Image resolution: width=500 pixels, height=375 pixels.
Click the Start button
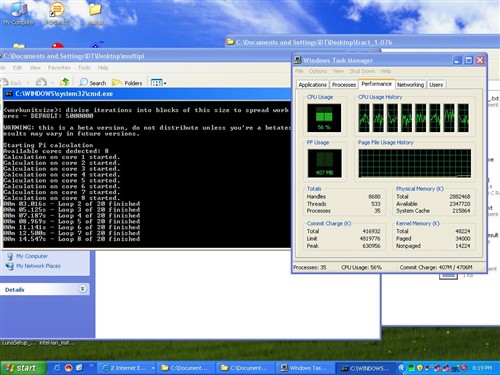(x=22, y=368)
